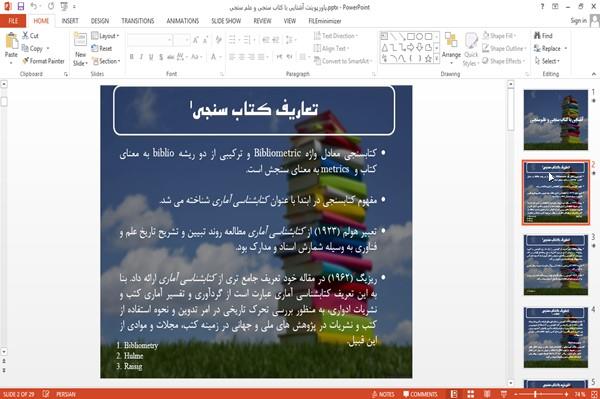Image resolution: width=600 pixels, height=399 pixels.
Task: Toggle Bold formatting
Action: [x=131, y=57]
